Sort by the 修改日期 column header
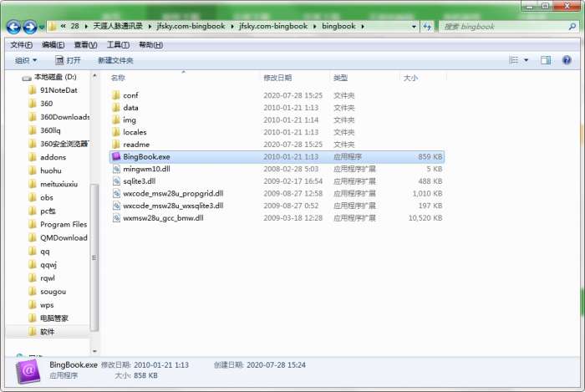 coord(277,78)
